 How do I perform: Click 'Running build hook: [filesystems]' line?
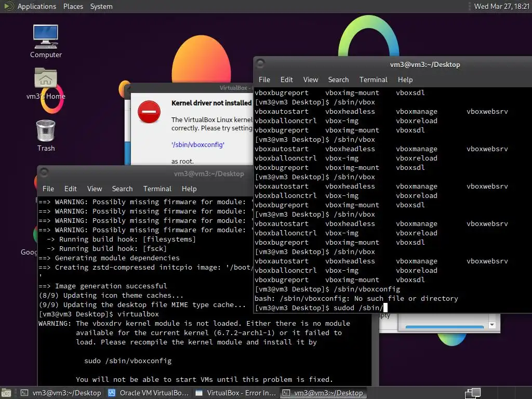[x=122, y=239]
